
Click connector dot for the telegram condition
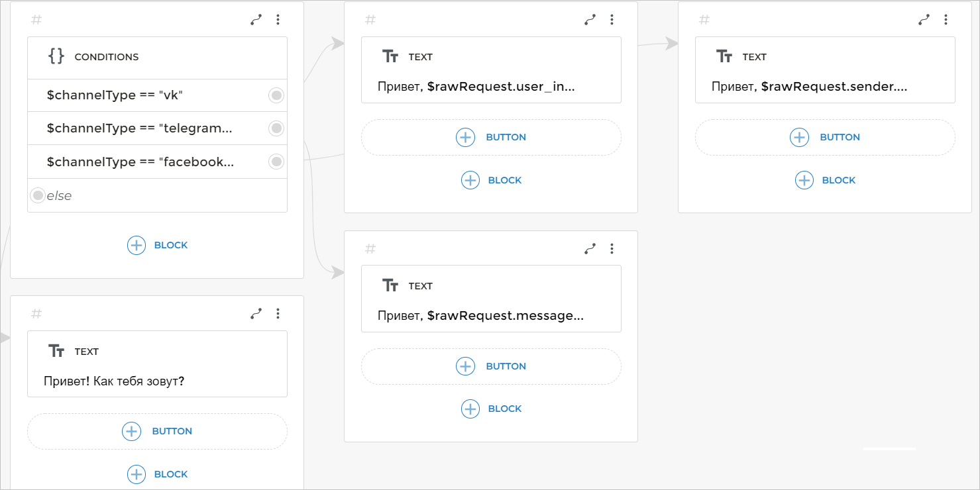276,128
